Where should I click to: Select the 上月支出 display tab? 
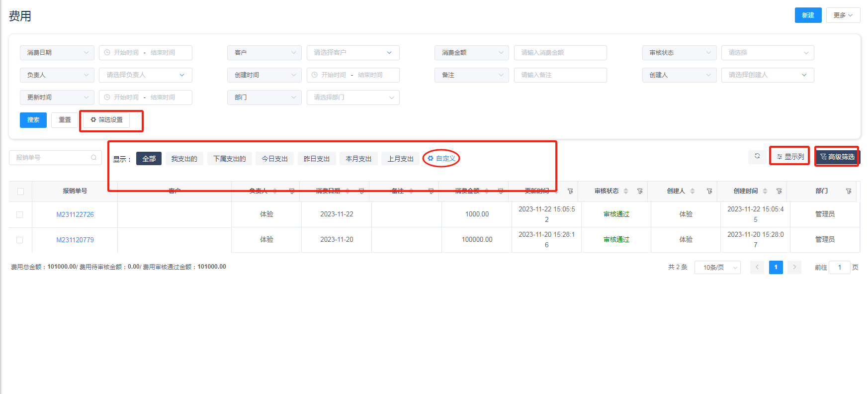tap(401, 159)
